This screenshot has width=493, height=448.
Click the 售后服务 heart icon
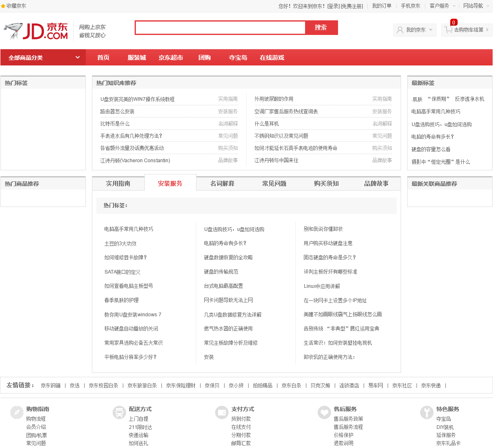pos(324,413)
